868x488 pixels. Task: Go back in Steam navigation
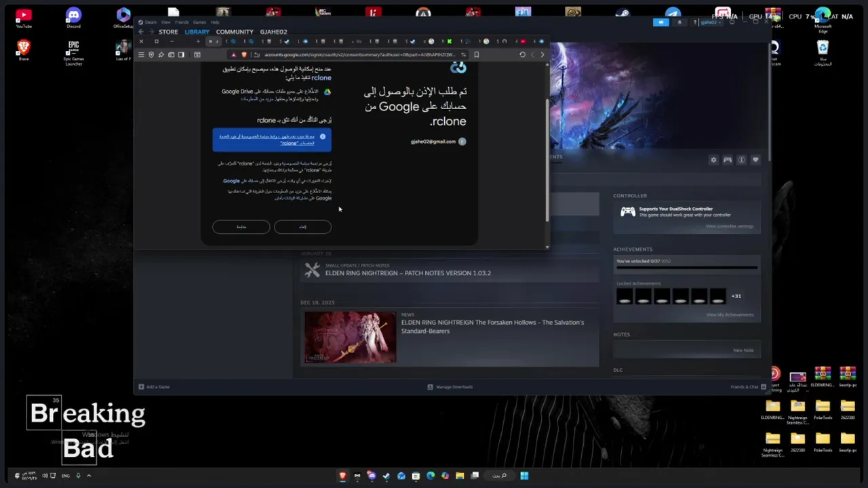pyautogui.click(x=141, y=32)
